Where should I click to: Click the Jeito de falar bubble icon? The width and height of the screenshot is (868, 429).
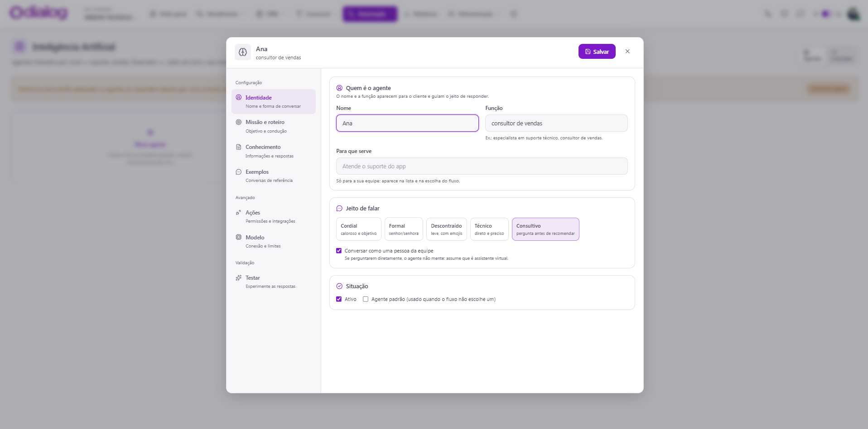click(x=339, y=209)
